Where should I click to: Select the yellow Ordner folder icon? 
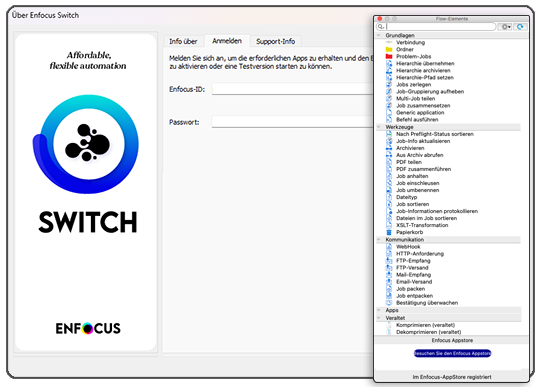389,49
